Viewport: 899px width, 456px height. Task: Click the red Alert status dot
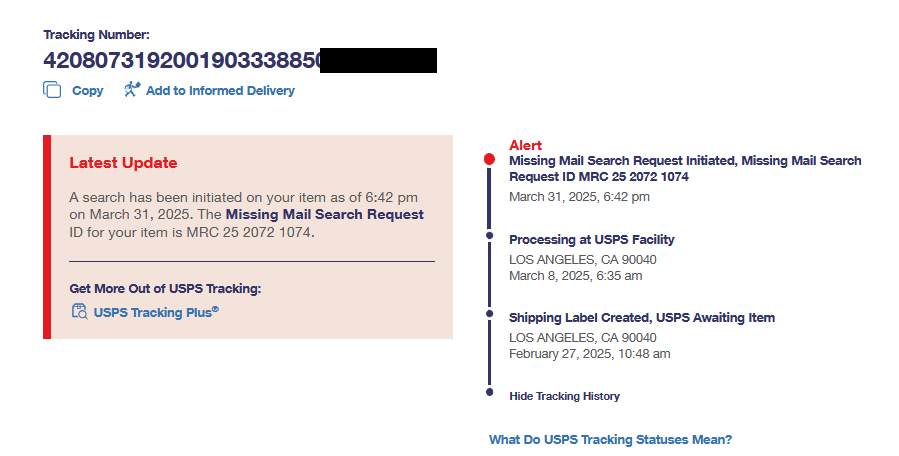[x=489, y=159]
